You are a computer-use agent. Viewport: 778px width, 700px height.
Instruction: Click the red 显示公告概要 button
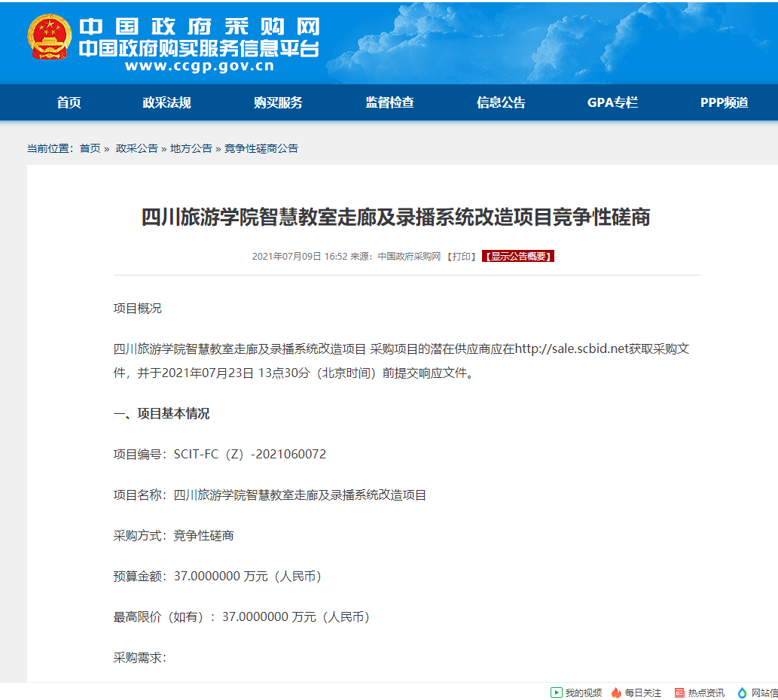click(x=518, y=257)
